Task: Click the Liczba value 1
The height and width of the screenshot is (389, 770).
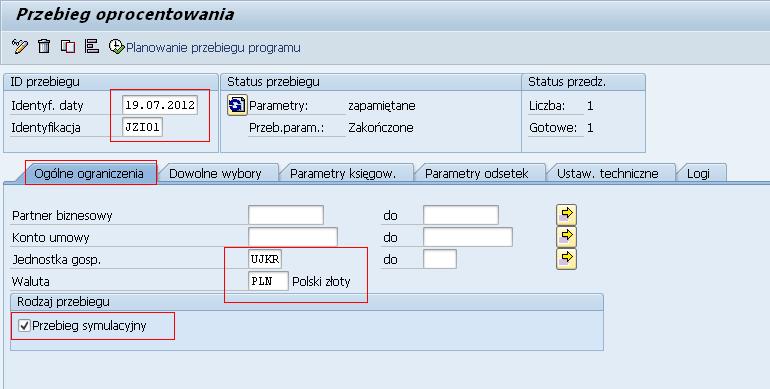Action: click(x=590, y=106)
